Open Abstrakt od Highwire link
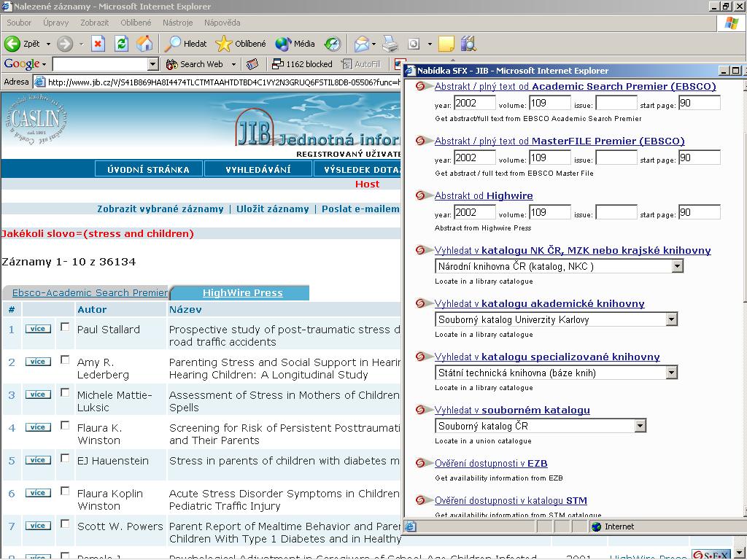This screenshot has height=560, width=747. click(484, 195)
